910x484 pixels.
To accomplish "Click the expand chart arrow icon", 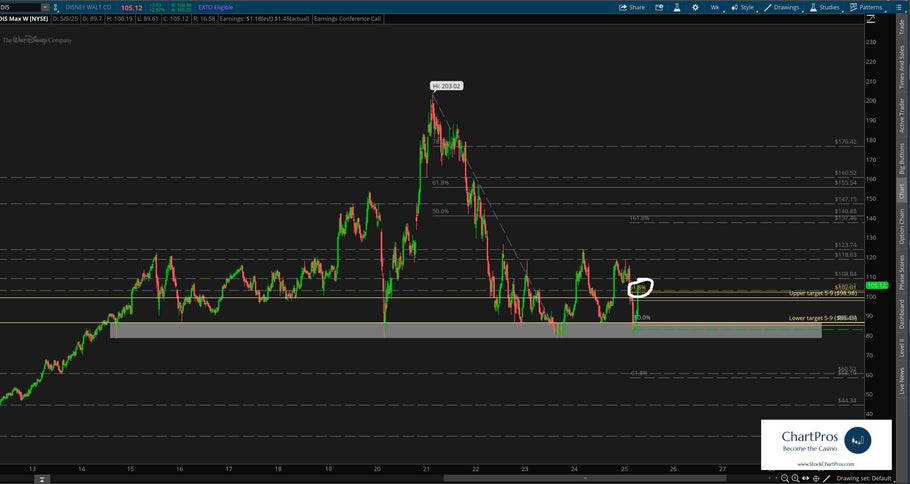I will (871, 19).
